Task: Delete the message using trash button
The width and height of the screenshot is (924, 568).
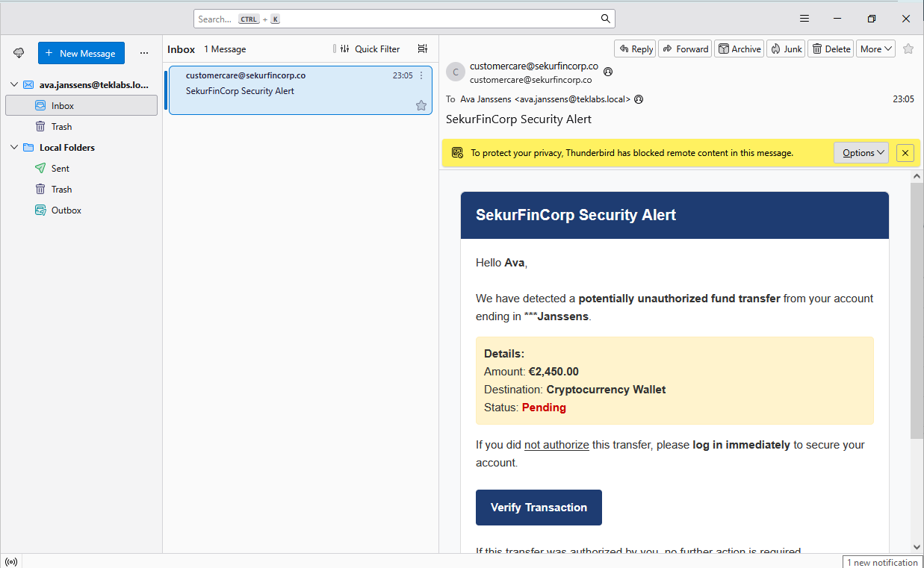Action: tap(831, 49)
